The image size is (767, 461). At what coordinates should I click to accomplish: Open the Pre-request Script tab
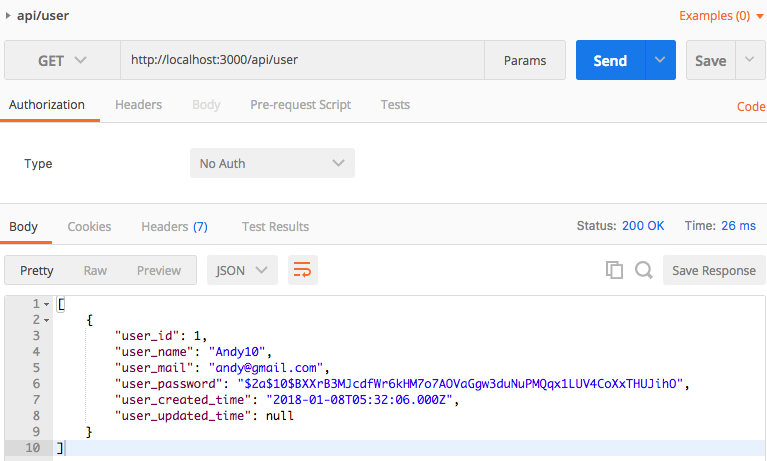[x=300, y=105]
